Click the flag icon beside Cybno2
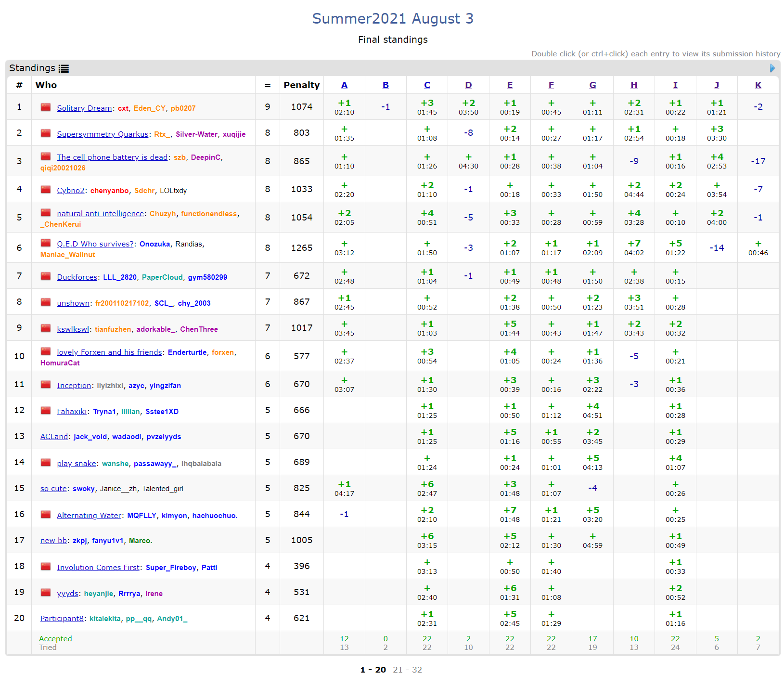 [x=46, y=190]
